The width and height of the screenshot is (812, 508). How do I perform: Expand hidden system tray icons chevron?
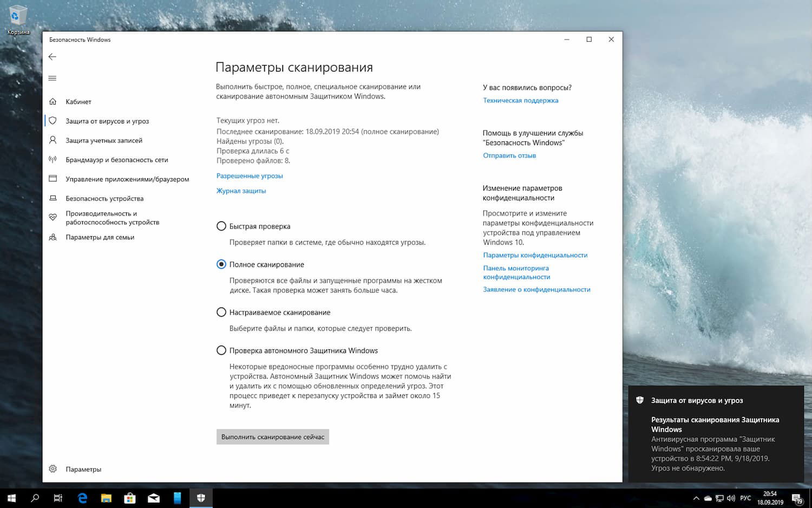(x=696, y=498)
